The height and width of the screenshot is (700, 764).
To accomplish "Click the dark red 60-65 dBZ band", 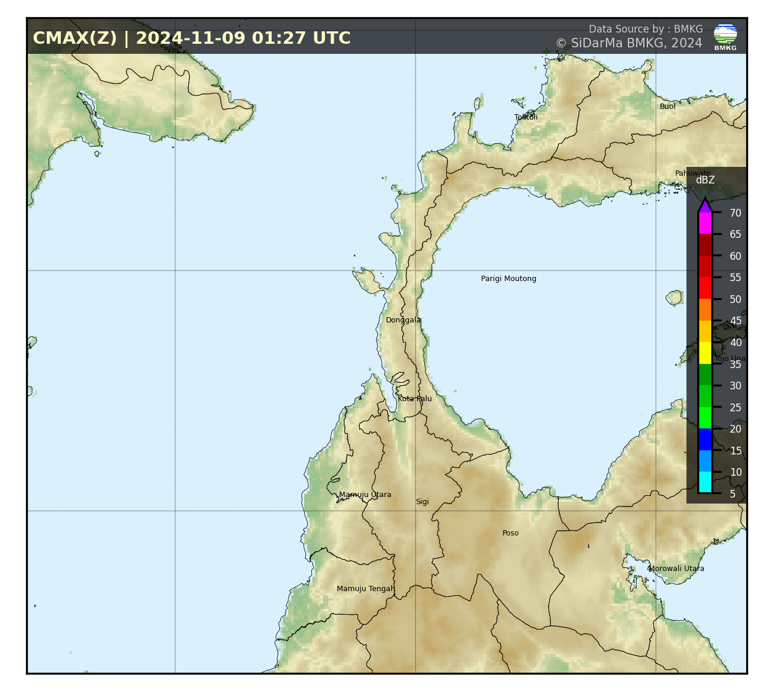I will point(705,245).
